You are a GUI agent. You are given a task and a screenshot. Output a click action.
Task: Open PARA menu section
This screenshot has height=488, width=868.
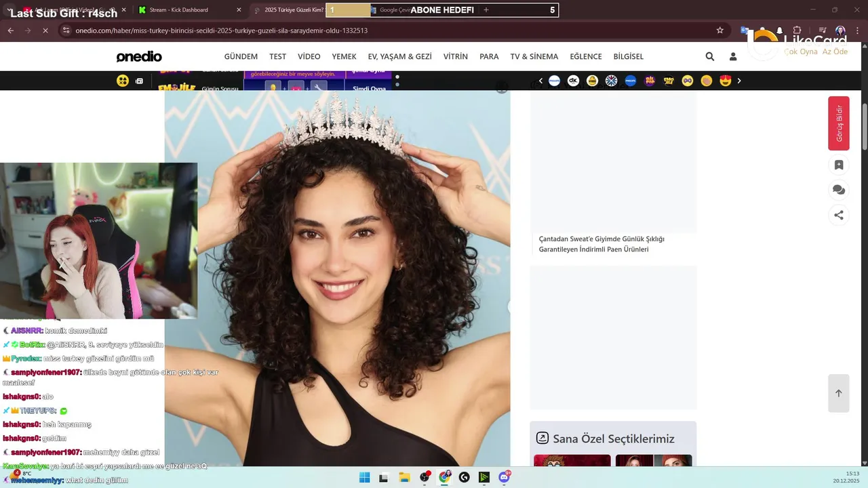pyautogui.click(x=489, y=56)
